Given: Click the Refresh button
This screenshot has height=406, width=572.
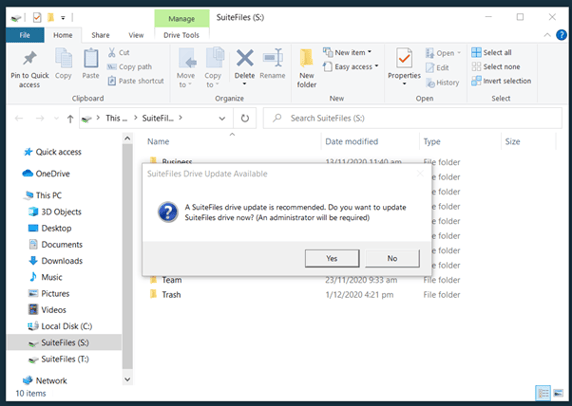Looking at the screenshot, I should (x=245, y=118).
